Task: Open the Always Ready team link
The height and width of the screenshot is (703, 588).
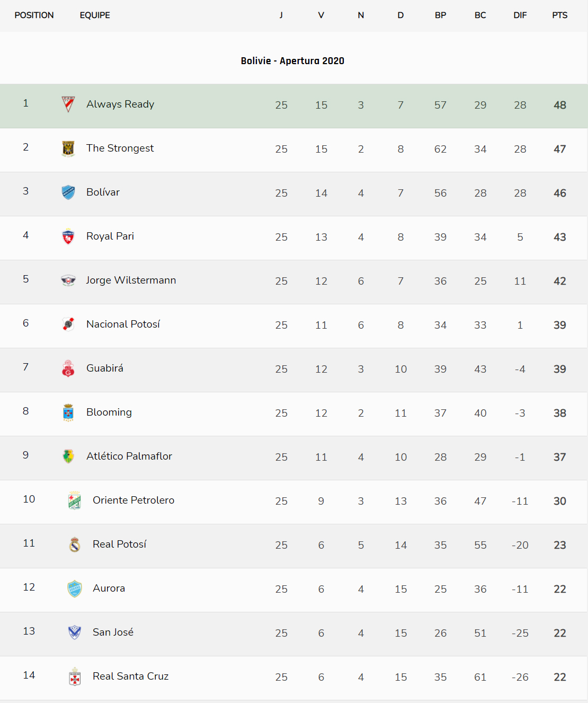Action: click(x=120, y=104)
